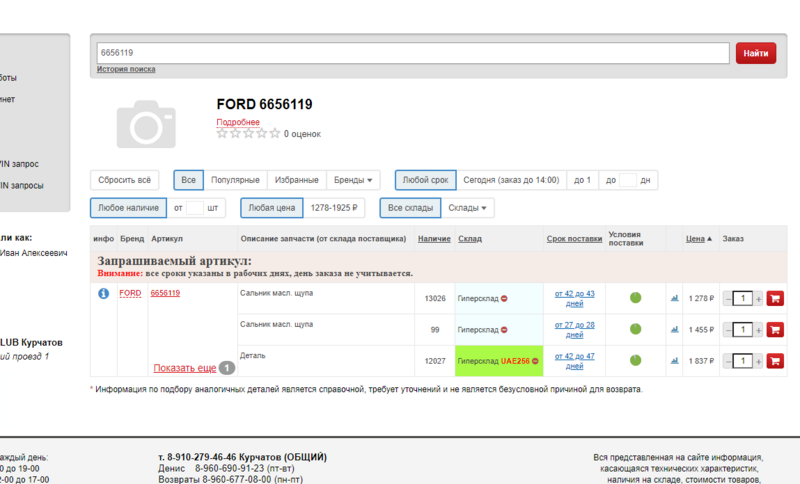Click the cart icon for 1 837 ₽ item
The height and width of the screenshot is (484, 800).
(x=775, y=360)
